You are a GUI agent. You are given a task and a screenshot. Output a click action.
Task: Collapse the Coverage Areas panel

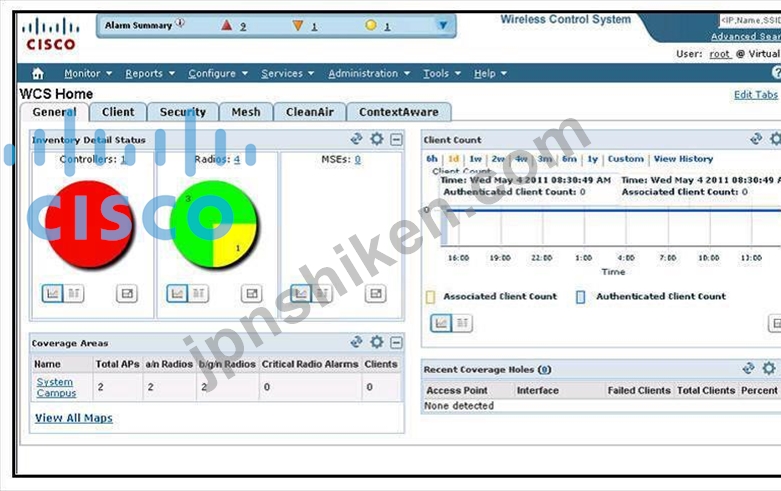click(396, 343)
